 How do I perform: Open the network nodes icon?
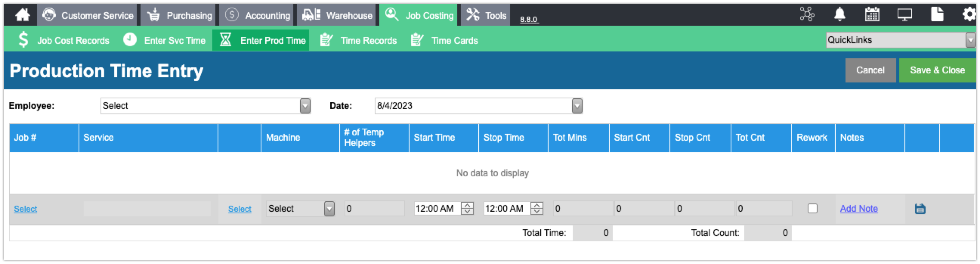point(807,14)
